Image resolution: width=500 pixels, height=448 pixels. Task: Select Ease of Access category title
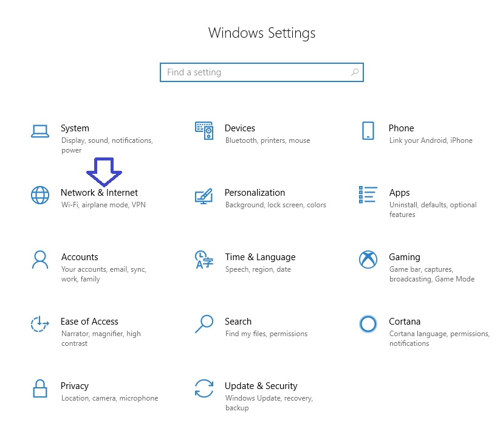[89, 322]
